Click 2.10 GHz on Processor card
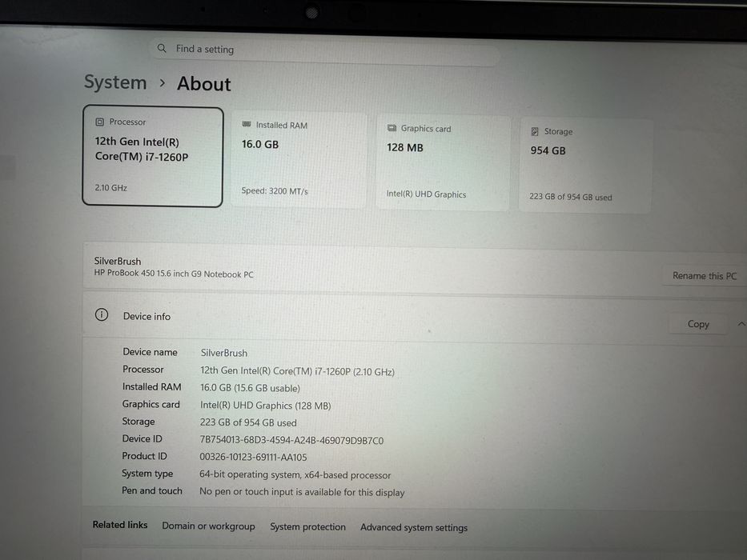The height and width of the screenshot is (560, 747). click(x=110, y=188)
